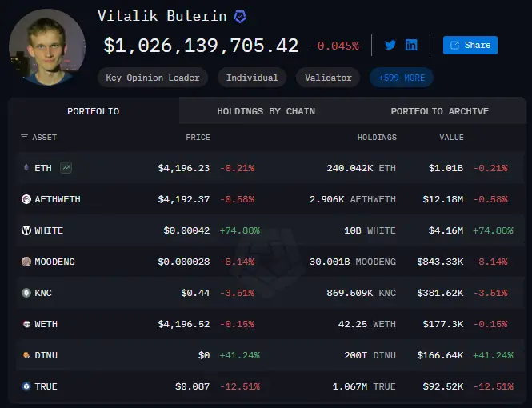Click the $1.01B ETH value
This screenshot has width=532, height=408.
click(x=446, y=168)
